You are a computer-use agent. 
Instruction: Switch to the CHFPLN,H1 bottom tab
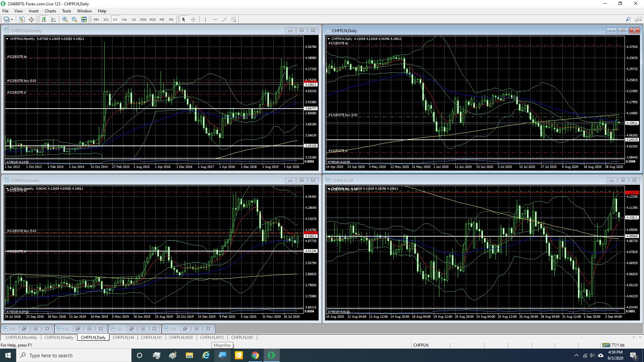pos(151,338)
